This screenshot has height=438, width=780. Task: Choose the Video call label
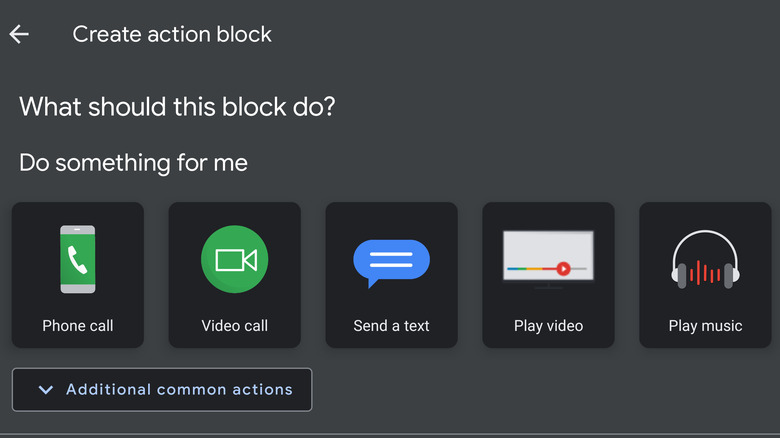coord(235,326)
